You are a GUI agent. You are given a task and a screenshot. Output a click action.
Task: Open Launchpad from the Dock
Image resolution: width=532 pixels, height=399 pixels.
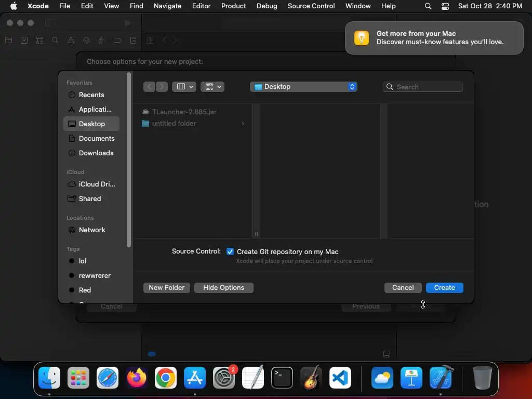78,378
